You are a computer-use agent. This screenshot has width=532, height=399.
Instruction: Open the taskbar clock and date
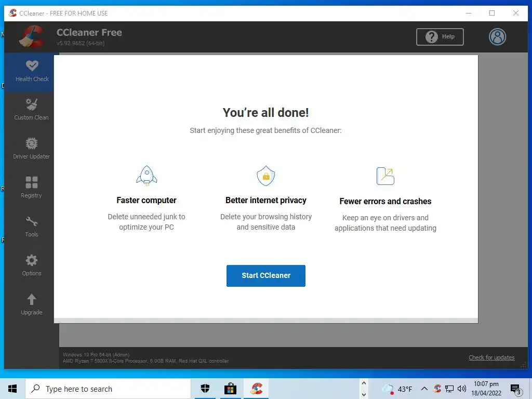pos(486,389)
